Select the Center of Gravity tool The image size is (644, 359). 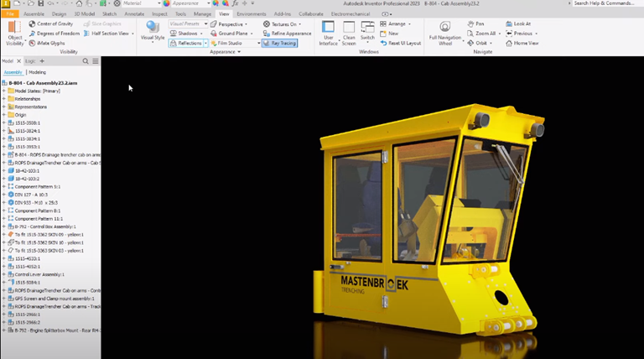click(x=51, y=23)
